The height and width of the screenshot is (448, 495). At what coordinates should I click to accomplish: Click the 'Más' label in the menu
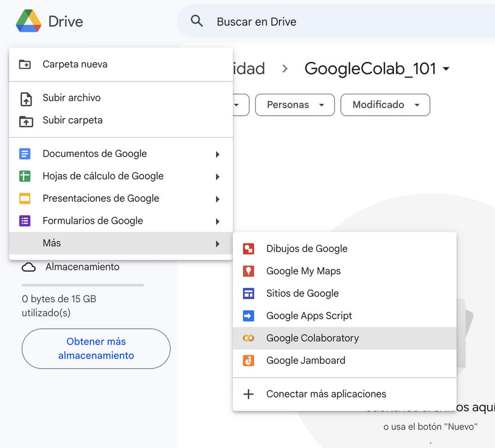[x=52, y=243]
